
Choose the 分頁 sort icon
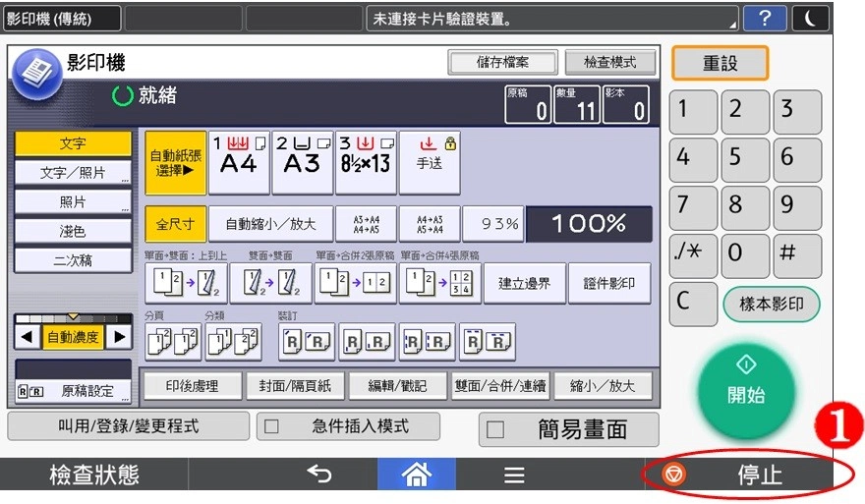173,342
